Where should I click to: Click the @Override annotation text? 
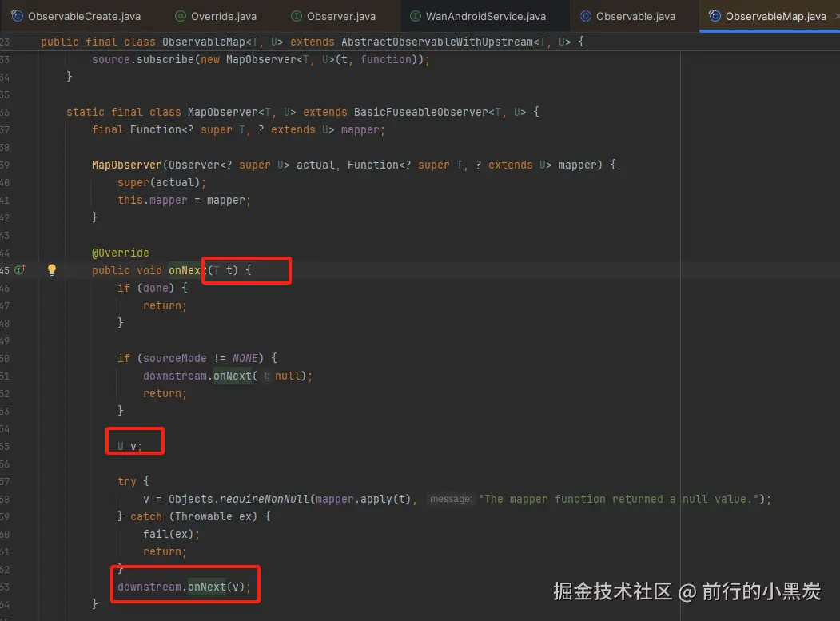[121, 253]
